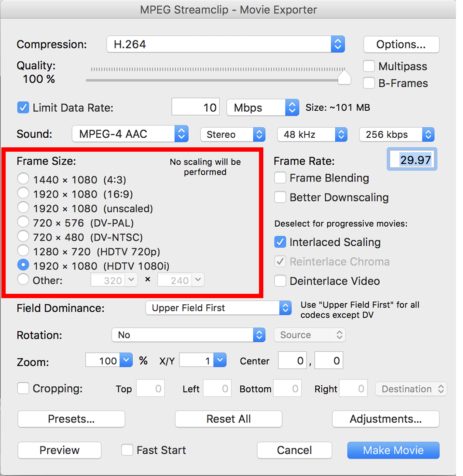Enable the Fast Start checkbox
Screen dimensions: 463x476
(127, 450)
